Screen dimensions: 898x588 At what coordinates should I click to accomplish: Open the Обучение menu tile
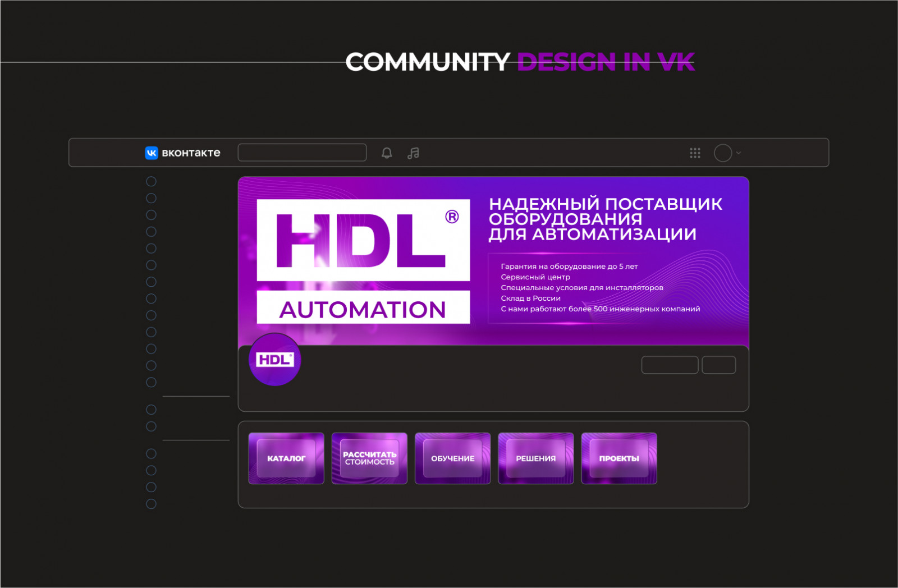point(452,458)
